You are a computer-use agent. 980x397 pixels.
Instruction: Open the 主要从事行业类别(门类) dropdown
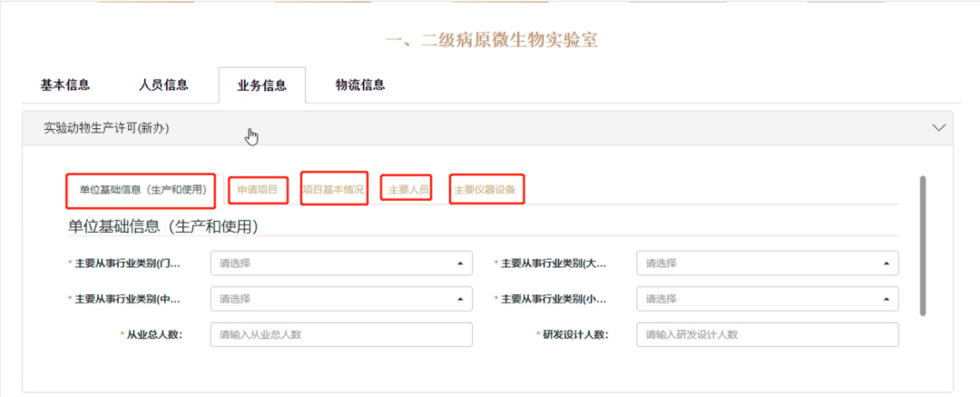341,263
